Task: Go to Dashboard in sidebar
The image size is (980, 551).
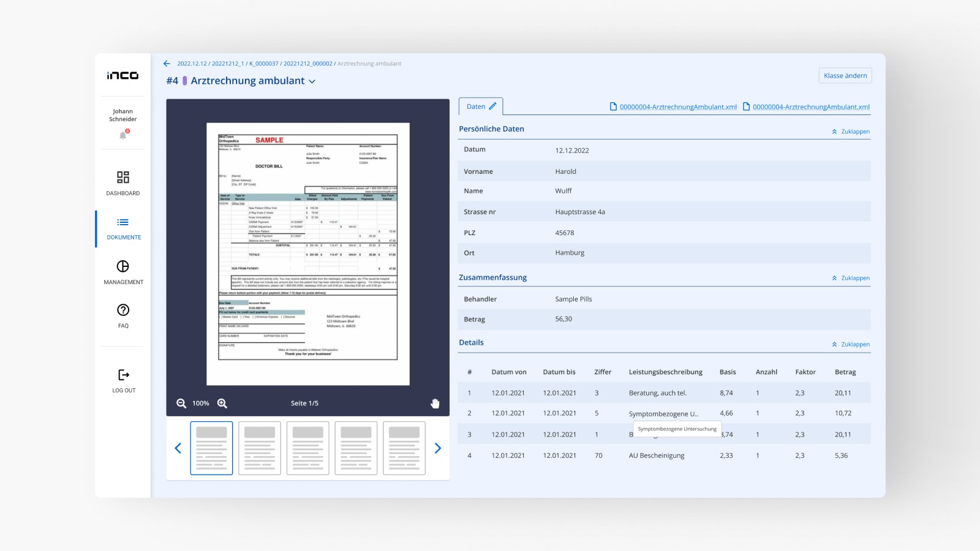Action: pos(123,183)
